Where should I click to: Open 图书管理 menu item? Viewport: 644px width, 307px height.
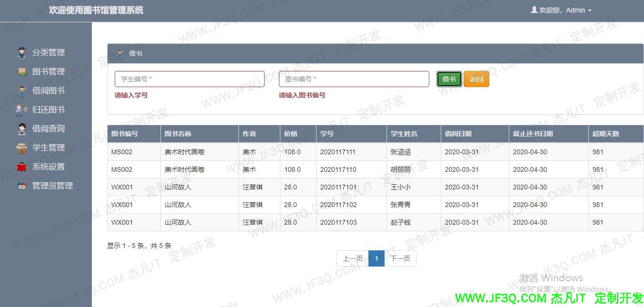48,72
